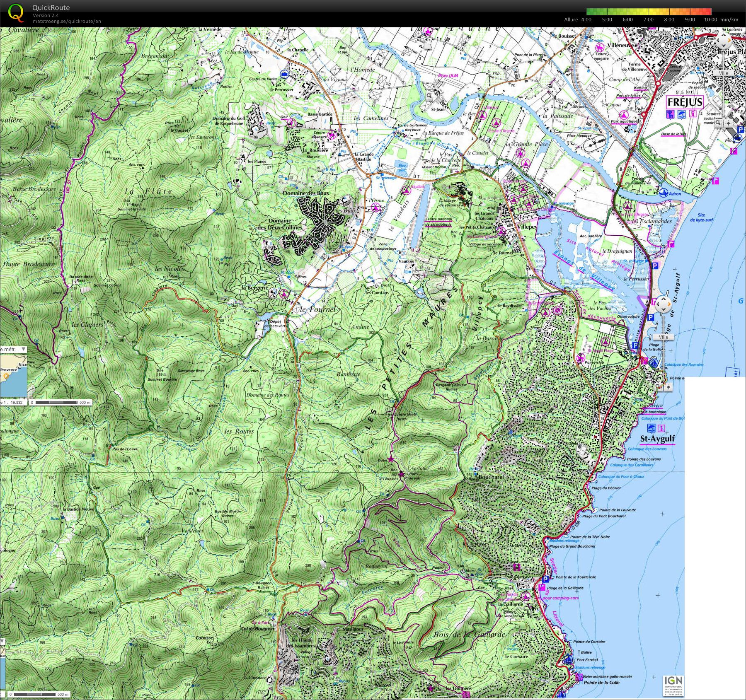746x700 pixels.
Task: Select the magnifier zoom tool near Pointe de St-Aygulf
Action: pos(658,387)
